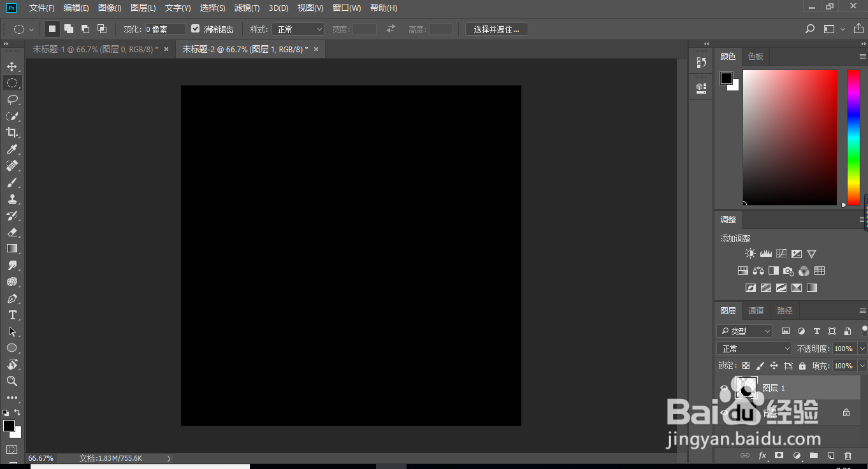Screen dimensions: 868x469
Task: Open the tool preset picker arrow
Action: (x=31, y=29)
